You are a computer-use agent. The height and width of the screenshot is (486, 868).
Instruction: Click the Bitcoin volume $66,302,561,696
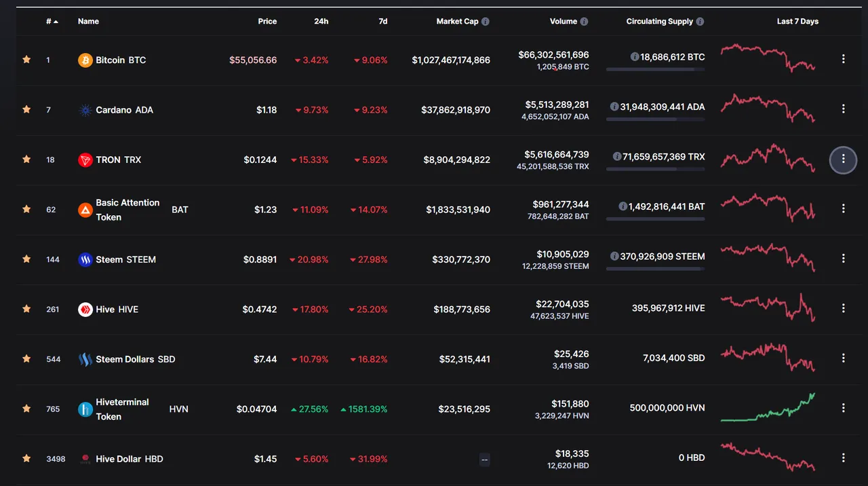point(553,55)
